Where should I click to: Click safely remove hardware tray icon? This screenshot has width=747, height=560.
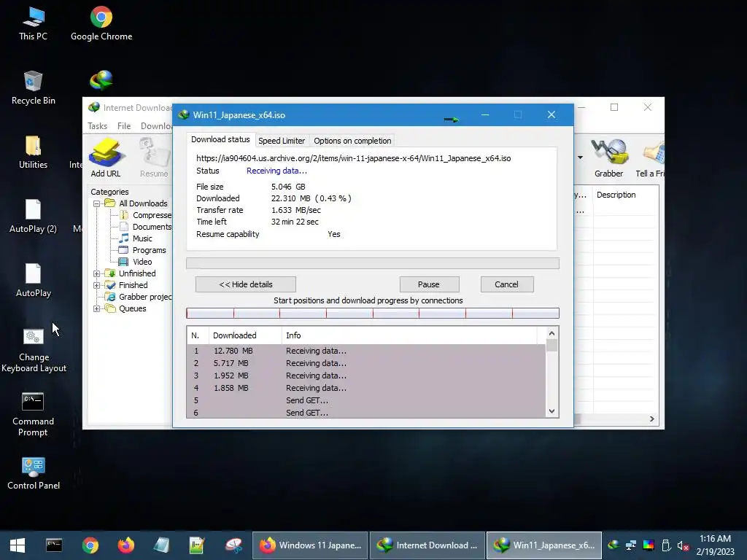[666, 545]
